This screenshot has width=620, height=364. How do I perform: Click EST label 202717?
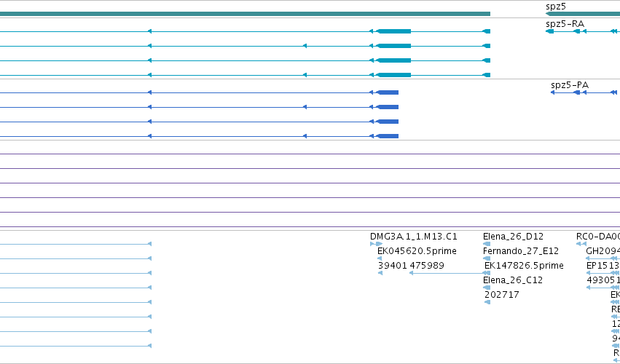tap(502, 295)
